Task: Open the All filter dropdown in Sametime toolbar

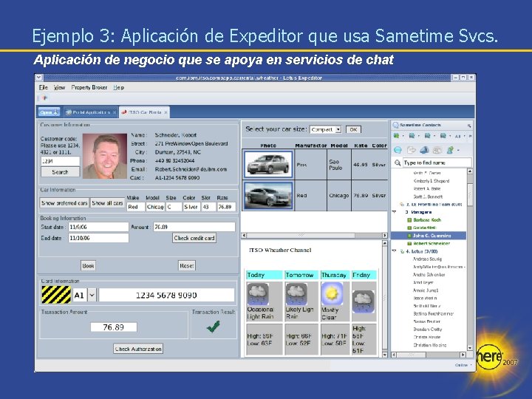Action: (x=460, y=136)
